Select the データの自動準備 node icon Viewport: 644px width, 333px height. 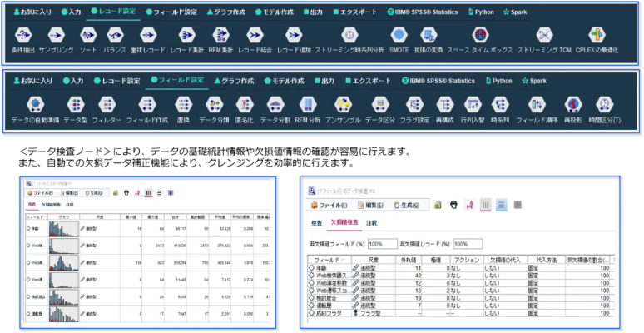point(35,105)
